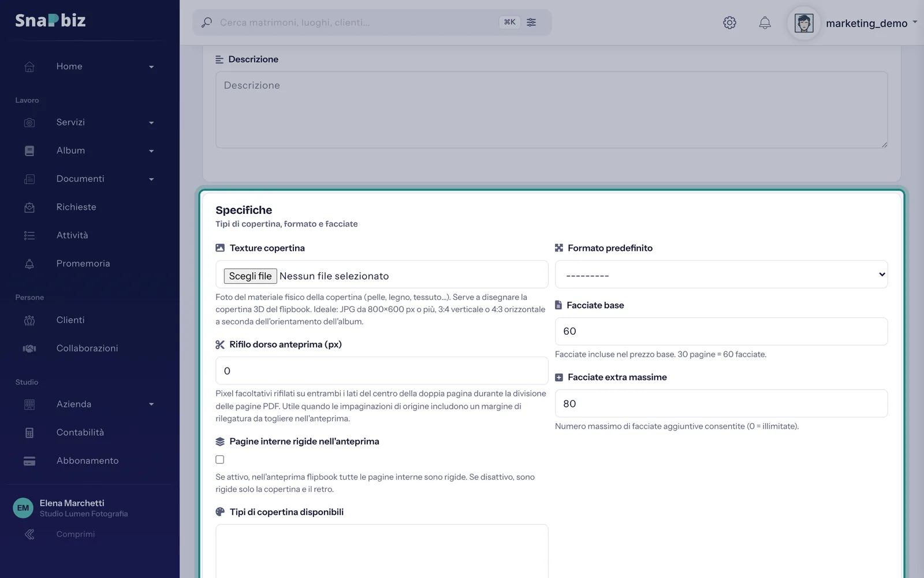924x578 pixels.
Task: Open the settings gear icon
Action: 729,23
